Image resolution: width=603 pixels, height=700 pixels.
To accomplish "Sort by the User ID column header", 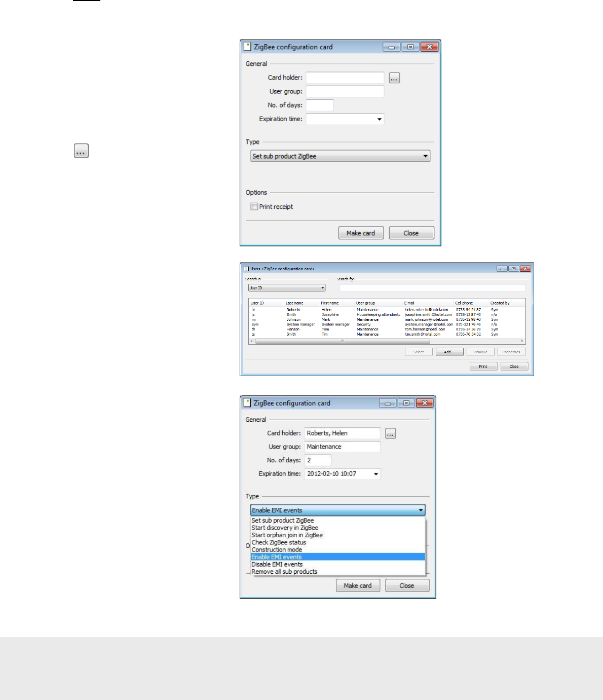I will click(267, 303).
